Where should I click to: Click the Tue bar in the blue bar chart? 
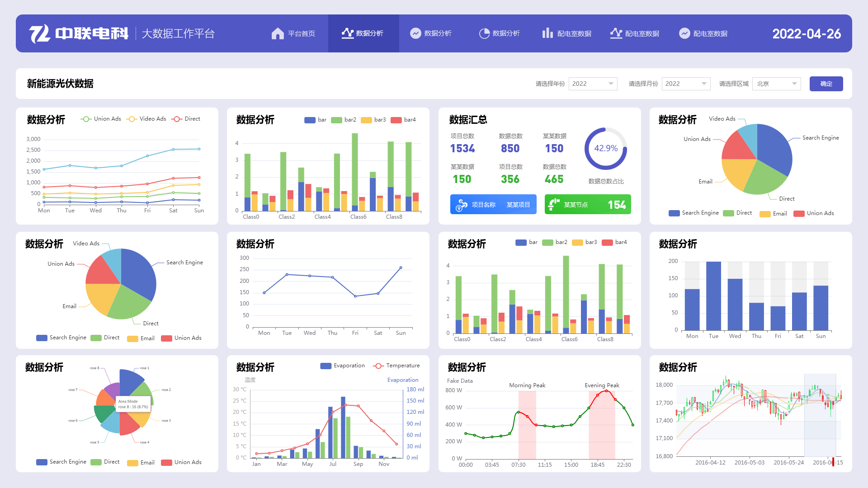click(x=713, y=296)
